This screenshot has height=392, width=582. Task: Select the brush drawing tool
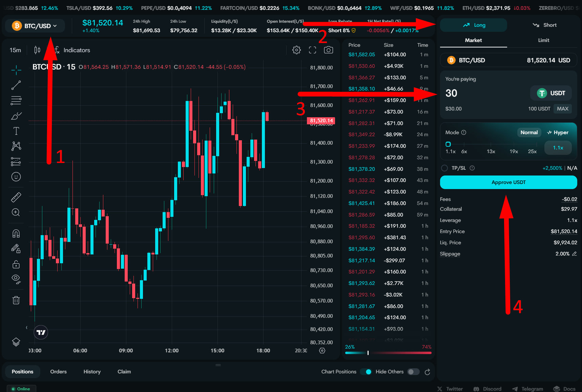(16, 116)
